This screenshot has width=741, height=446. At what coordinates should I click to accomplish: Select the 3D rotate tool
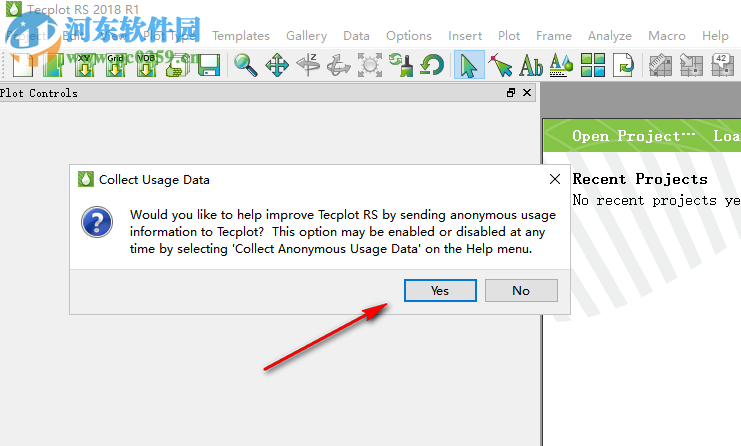click(x=339, y=65)
